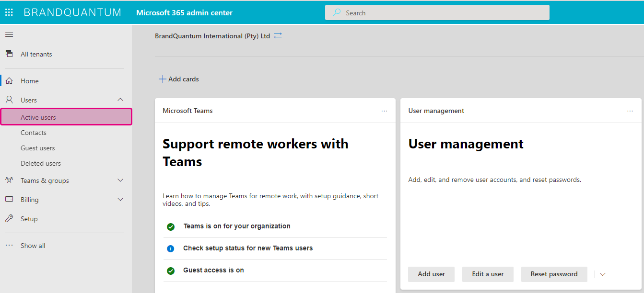The height and width of the screenshot is (293, 644).
Task: Expand the Billing section chevron
Action: (x=120, y=199)
